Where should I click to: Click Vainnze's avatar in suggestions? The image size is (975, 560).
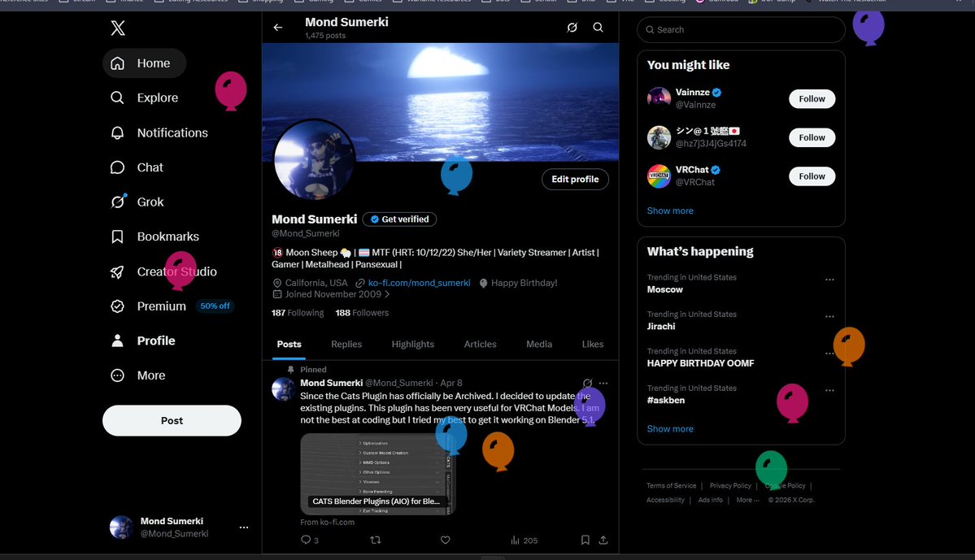coord(659,99)
